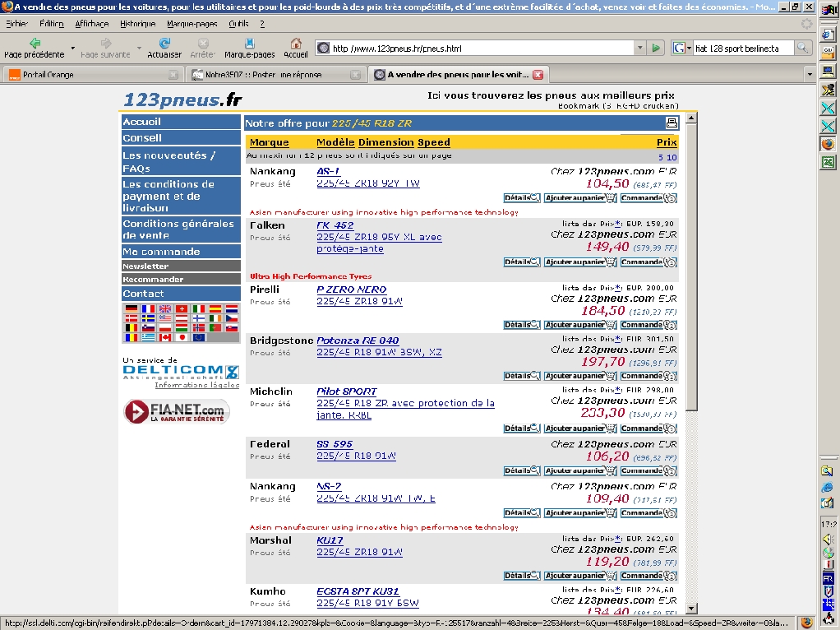Select the United States flag
The height and width of the screenshot is (630, 840).
165,318
